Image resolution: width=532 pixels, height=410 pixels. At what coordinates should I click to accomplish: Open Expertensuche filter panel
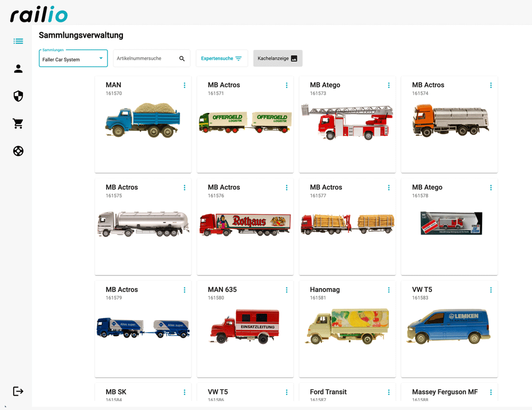[x=221, y=59]
